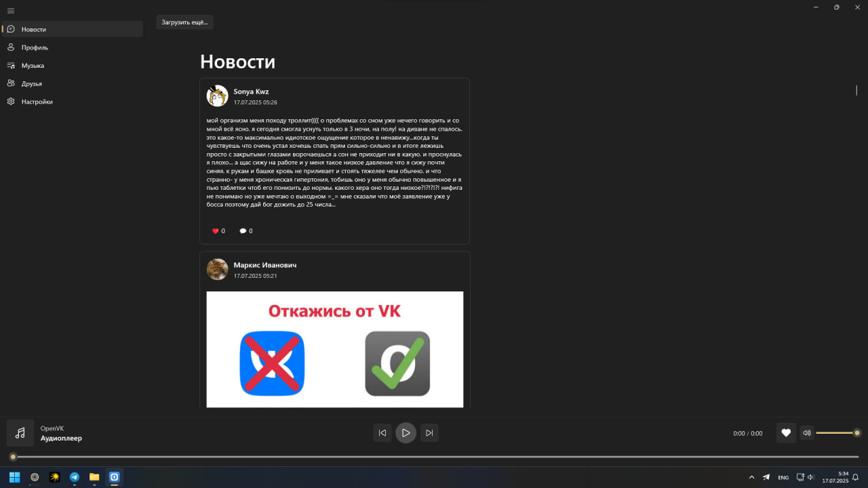Adjust the player volume slider
This screenshot has width=868, height=488.
point(838,433)
